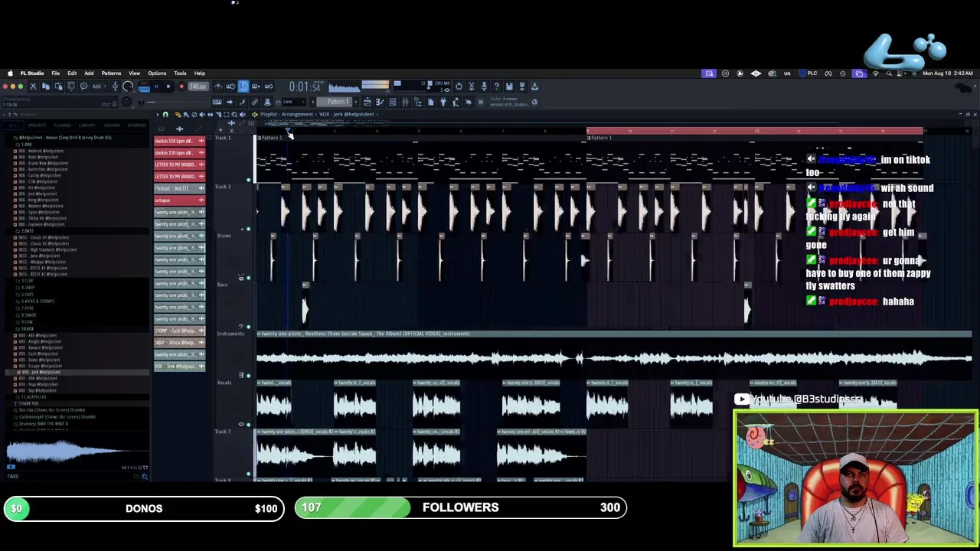Viewport: 980px width, 551px height.
Task: Expand the 3.CLAP folder
Action: pos(28,281)
